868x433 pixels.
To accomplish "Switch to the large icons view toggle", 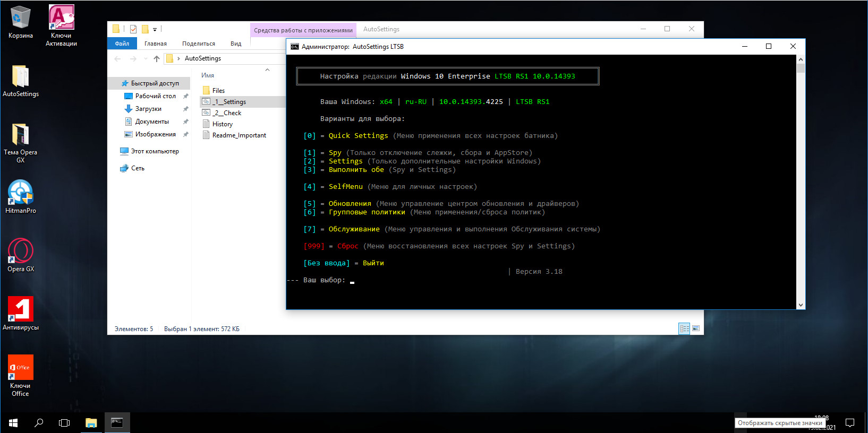I will (x=696, y=328).
